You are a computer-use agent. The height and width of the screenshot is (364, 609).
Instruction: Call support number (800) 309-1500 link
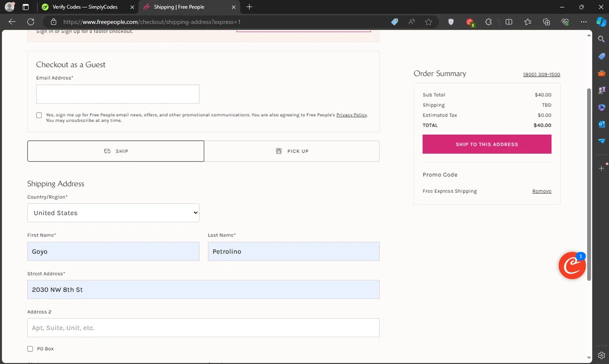pos(542,74)
